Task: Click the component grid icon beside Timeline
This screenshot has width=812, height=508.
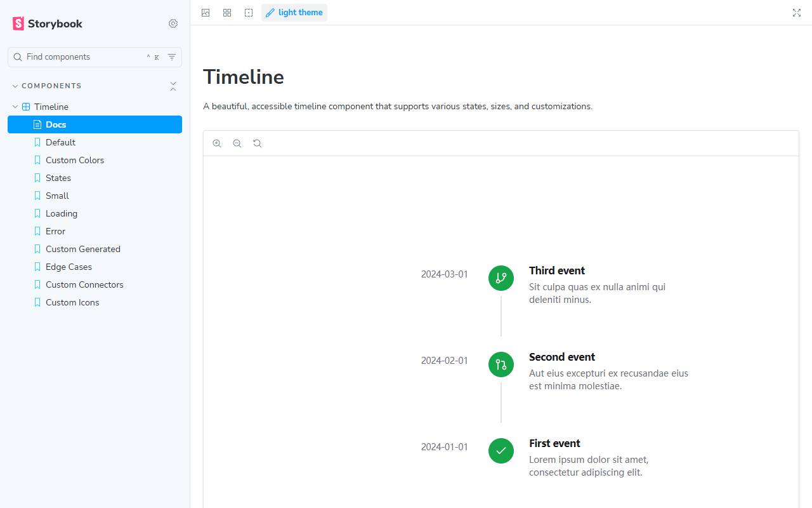Action: [26, 107]
